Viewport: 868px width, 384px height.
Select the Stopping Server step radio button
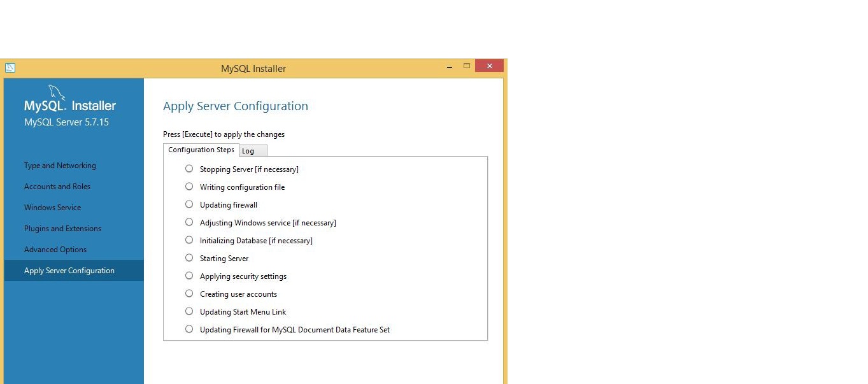(x=189, y=169)
